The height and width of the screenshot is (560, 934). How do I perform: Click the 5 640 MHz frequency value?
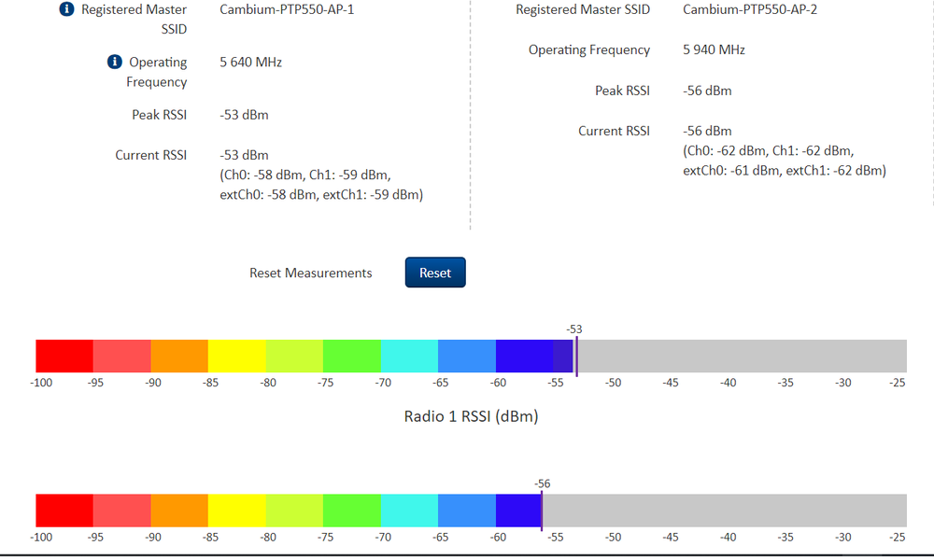coord(251,62)
